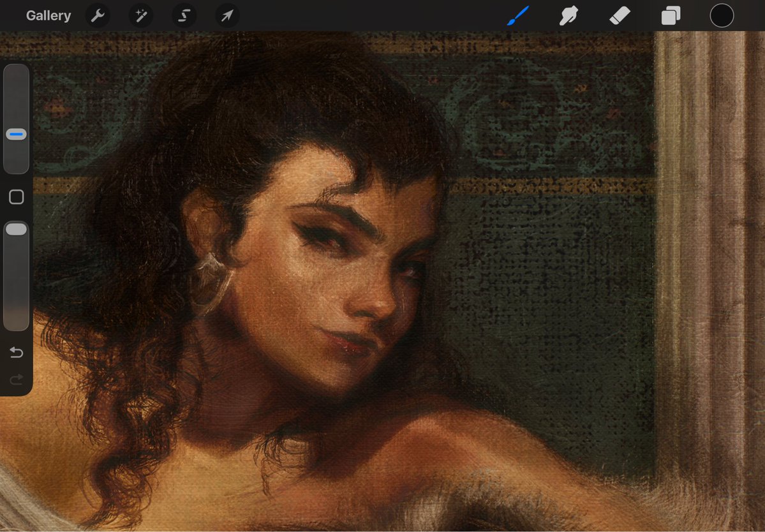
Task: Click the brush size slider handle
Action: [x=16, y=135]
